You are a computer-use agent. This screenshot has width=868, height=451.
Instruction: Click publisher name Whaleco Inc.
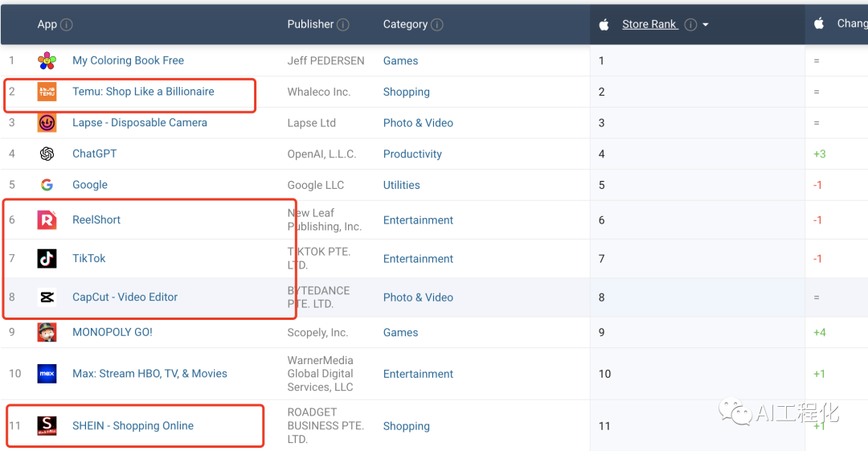(319, 92)
